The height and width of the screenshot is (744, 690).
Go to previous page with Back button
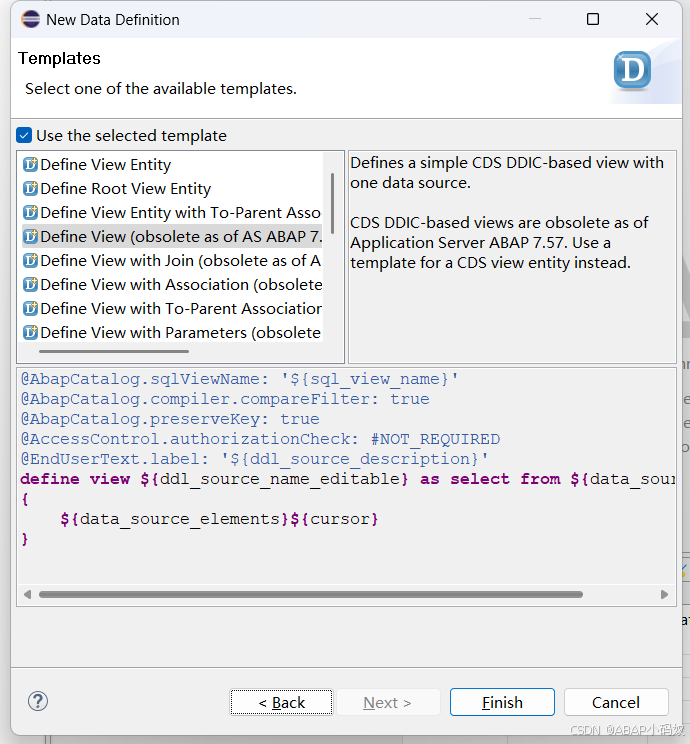click(281, 702)
